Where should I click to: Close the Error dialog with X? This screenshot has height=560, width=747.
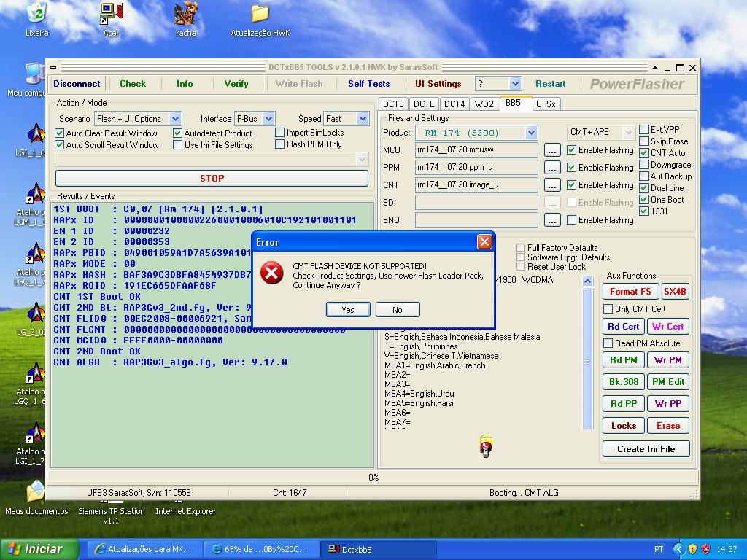click(x=484, y=242)
